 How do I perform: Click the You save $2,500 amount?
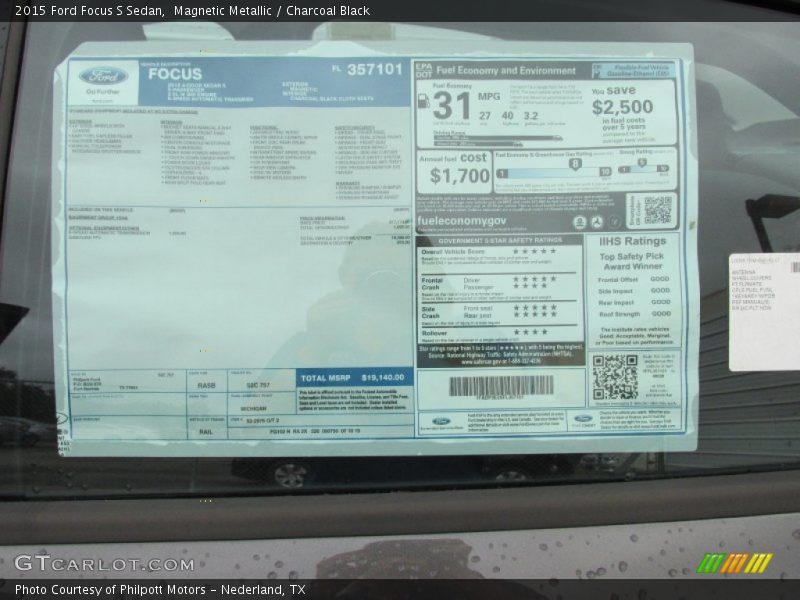coord(622,107)
